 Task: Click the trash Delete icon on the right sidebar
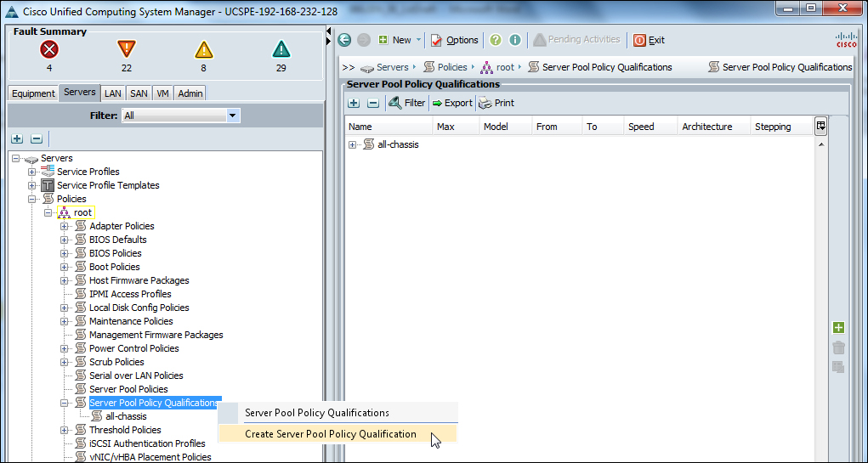point(838,347)
